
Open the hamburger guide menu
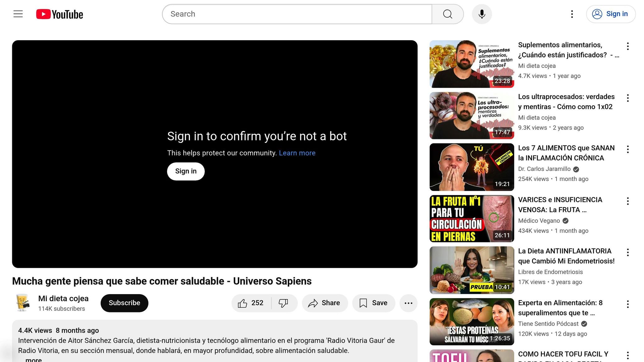pos(18,14)
